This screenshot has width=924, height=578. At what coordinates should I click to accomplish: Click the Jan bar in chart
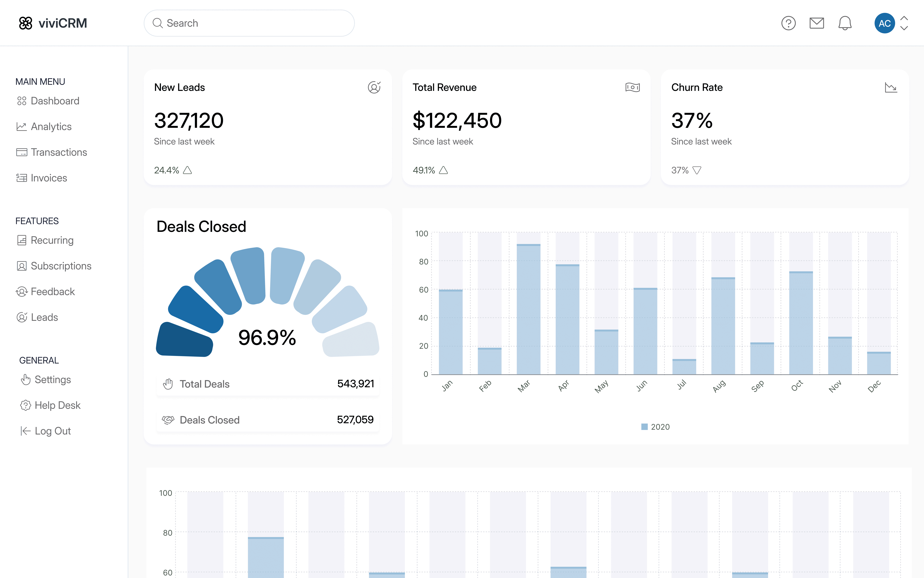click(x=451, y=332)
